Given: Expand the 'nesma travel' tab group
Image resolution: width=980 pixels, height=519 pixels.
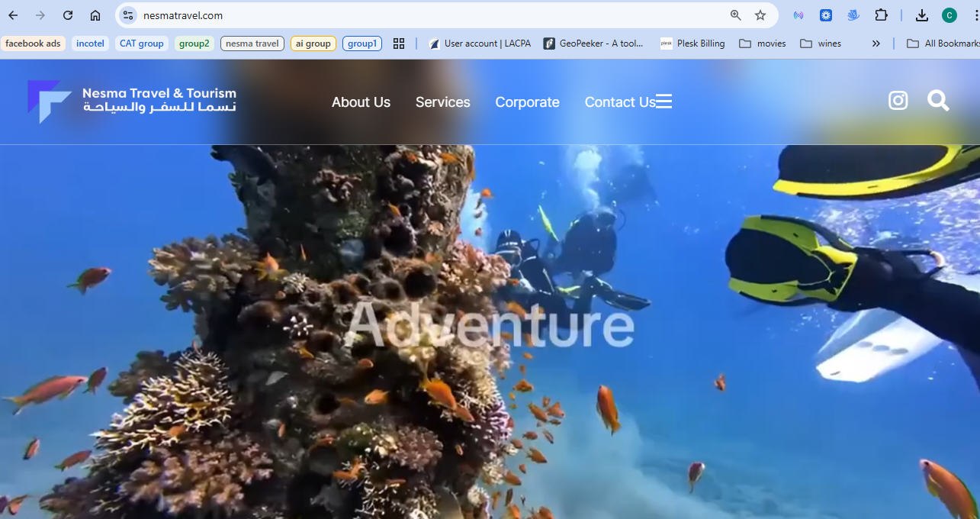Looking at the screenshot, I should (252, 44).
